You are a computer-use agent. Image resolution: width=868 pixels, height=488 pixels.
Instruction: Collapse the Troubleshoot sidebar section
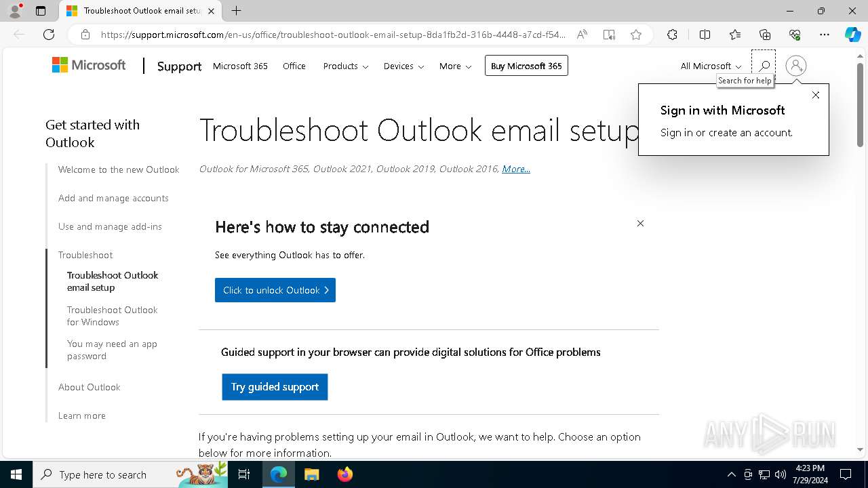[x=85, y=255]
